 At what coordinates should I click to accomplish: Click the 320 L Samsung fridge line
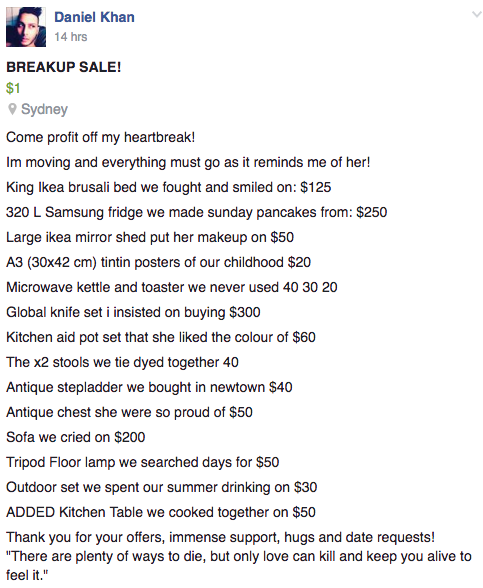tap(196, 212)
